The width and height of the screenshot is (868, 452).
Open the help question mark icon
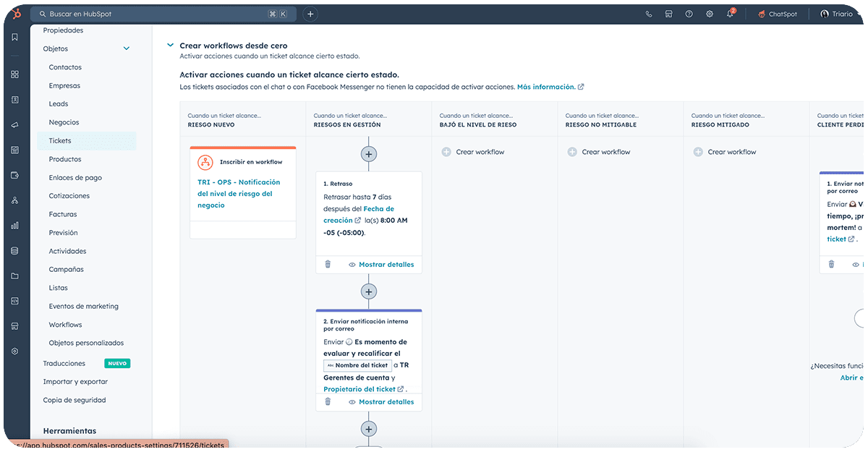pyautogui.click(x=689, y=14)
